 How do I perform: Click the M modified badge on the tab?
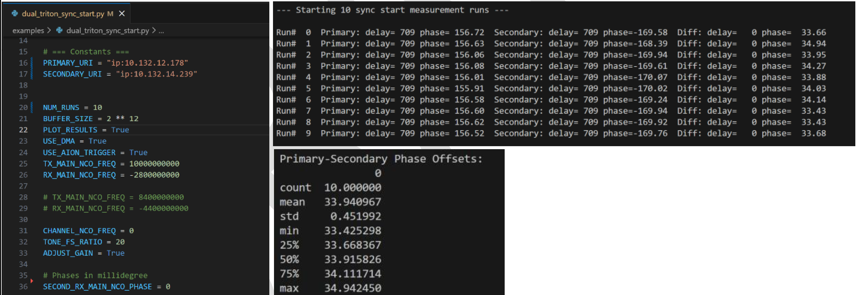tap(110, 14)
